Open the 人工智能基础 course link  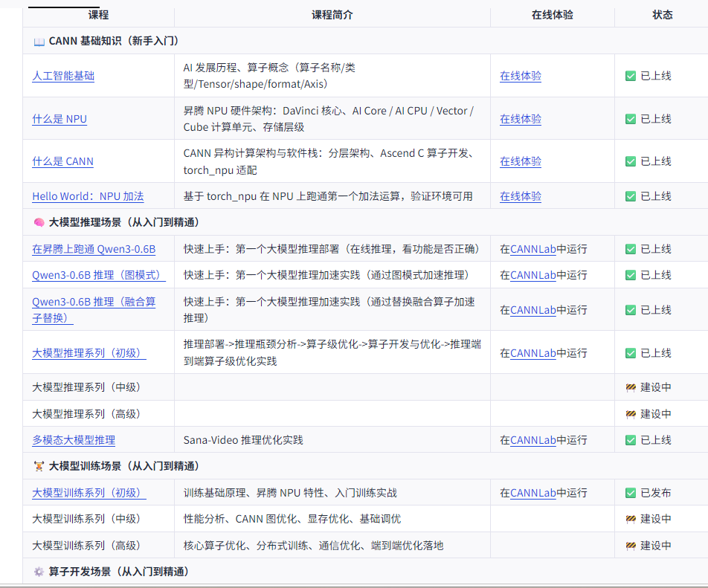coord(63,76)
